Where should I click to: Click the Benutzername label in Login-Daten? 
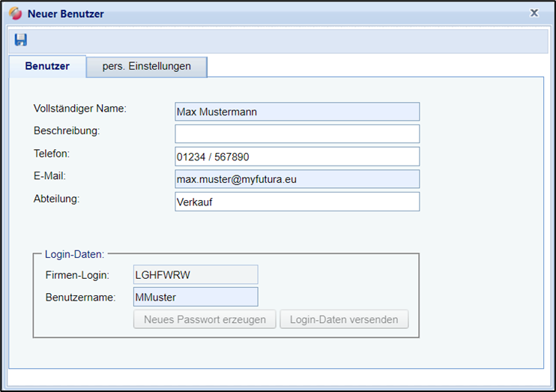(x=80, y=298)
